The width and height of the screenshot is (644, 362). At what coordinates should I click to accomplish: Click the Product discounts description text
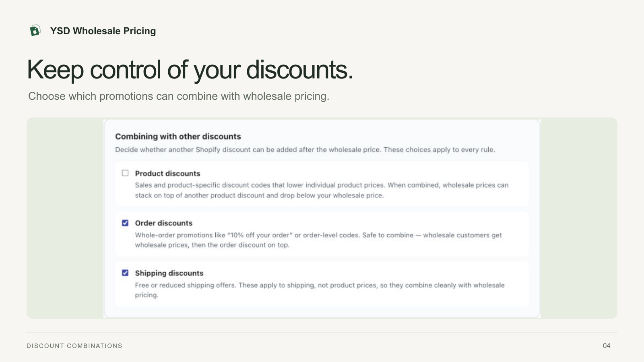[x=322, y=190]
